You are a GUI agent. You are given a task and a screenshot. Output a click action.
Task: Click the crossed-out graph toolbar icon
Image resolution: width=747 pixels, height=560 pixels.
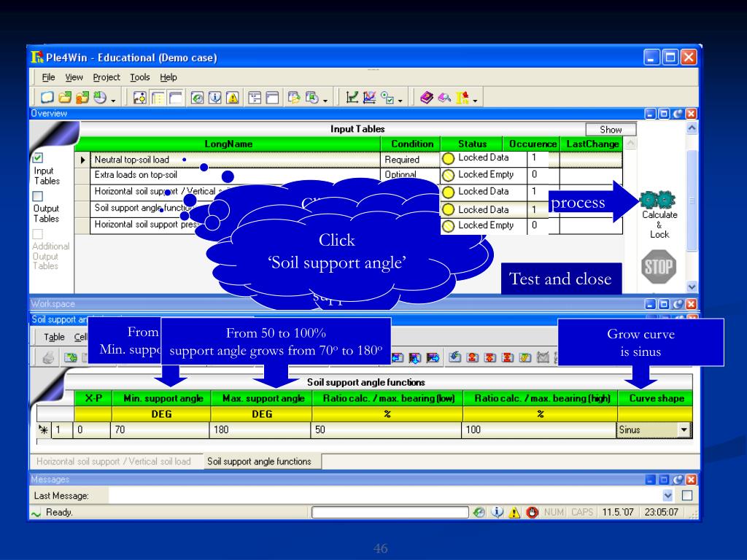click(x=370, y=97)
